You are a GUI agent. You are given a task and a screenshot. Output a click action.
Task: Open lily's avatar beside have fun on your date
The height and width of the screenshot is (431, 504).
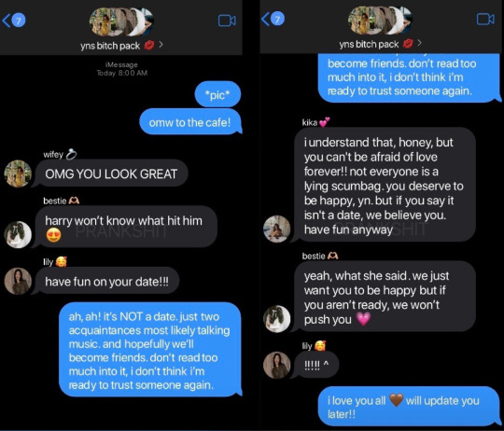pos(18,281)
